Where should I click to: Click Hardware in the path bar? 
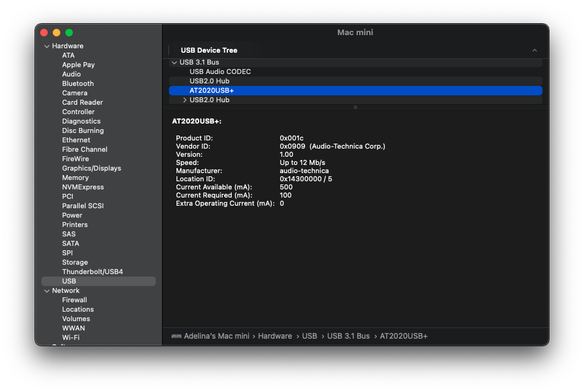tap(274, 337)
